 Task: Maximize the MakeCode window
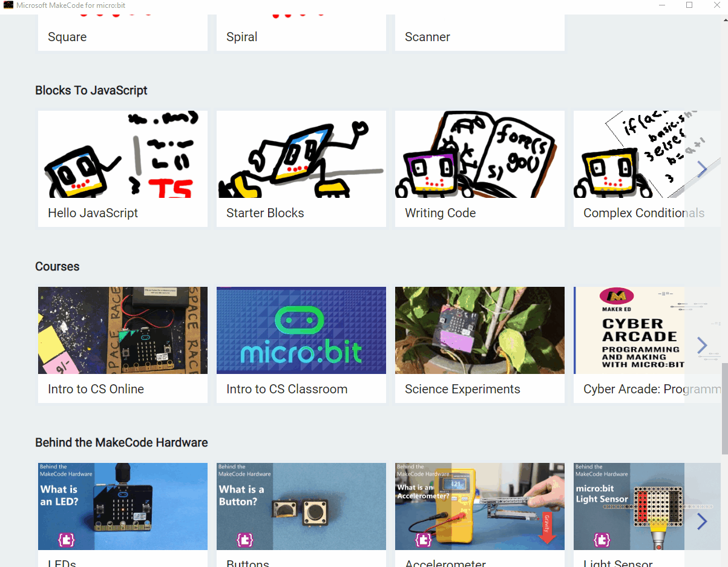pyautogui.click(x=689, y=5)
